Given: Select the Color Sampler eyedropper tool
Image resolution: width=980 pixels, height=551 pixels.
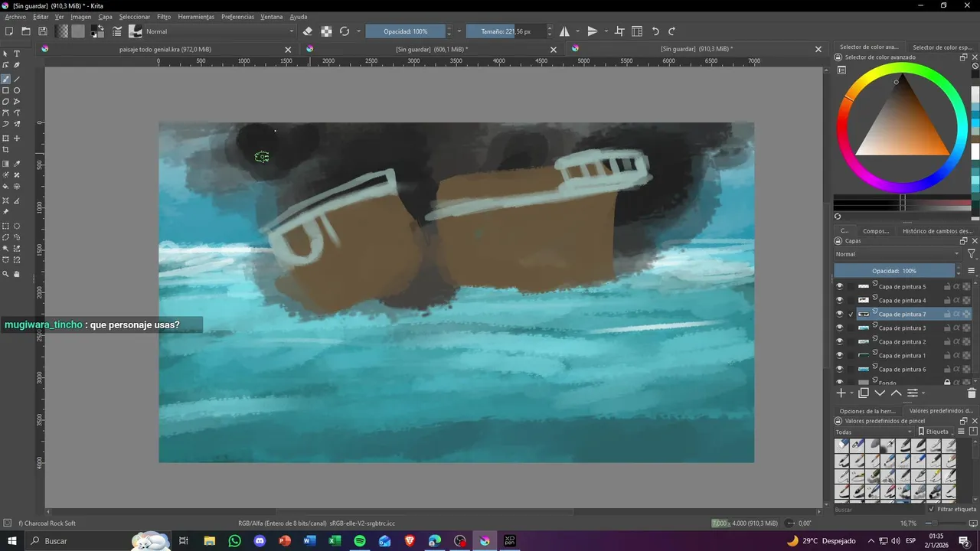Looking at the screenshot, I should 17,164.
